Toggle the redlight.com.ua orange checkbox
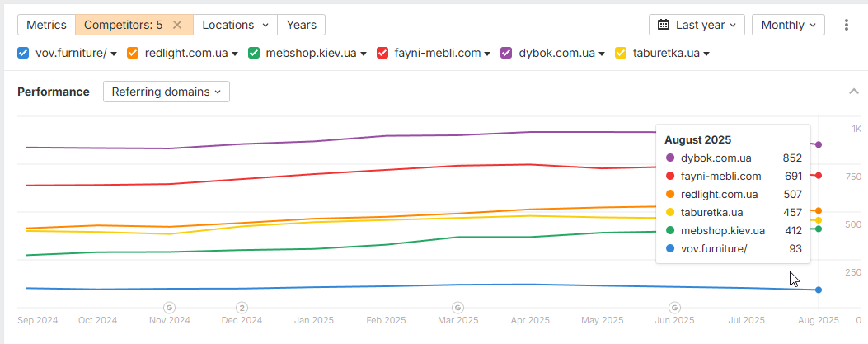Screen dimensions: 868x344 [133, 53]
